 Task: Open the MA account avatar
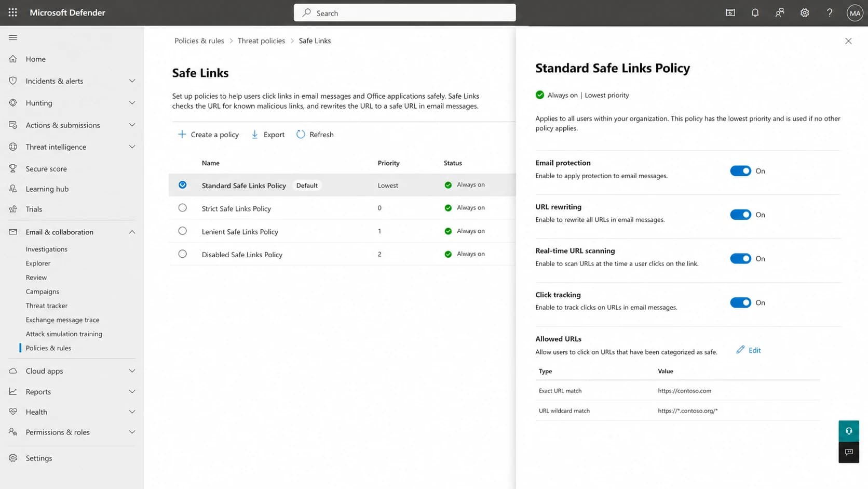(855, 13)
